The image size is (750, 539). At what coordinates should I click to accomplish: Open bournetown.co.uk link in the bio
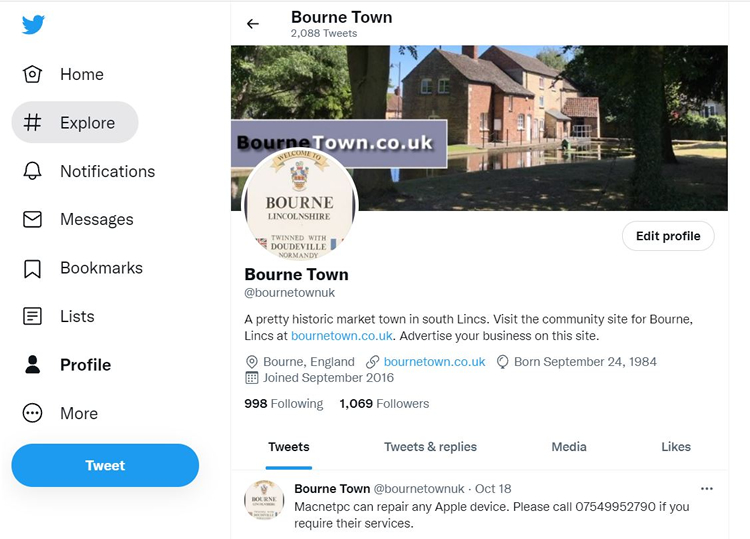coord(342,336)
